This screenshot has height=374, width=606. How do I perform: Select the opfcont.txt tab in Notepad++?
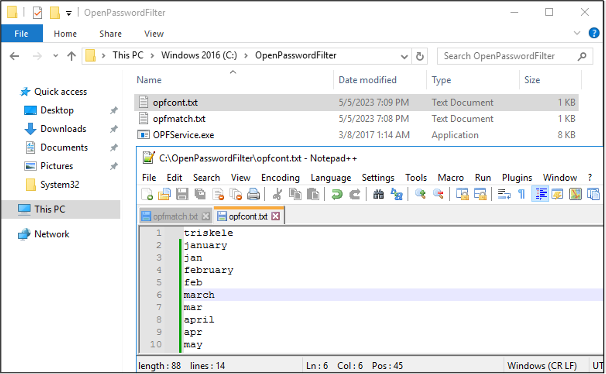[248, 216]
